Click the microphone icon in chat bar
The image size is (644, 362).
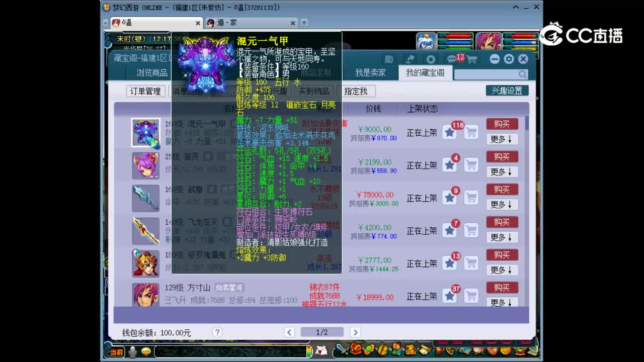[x=132, y=351]
